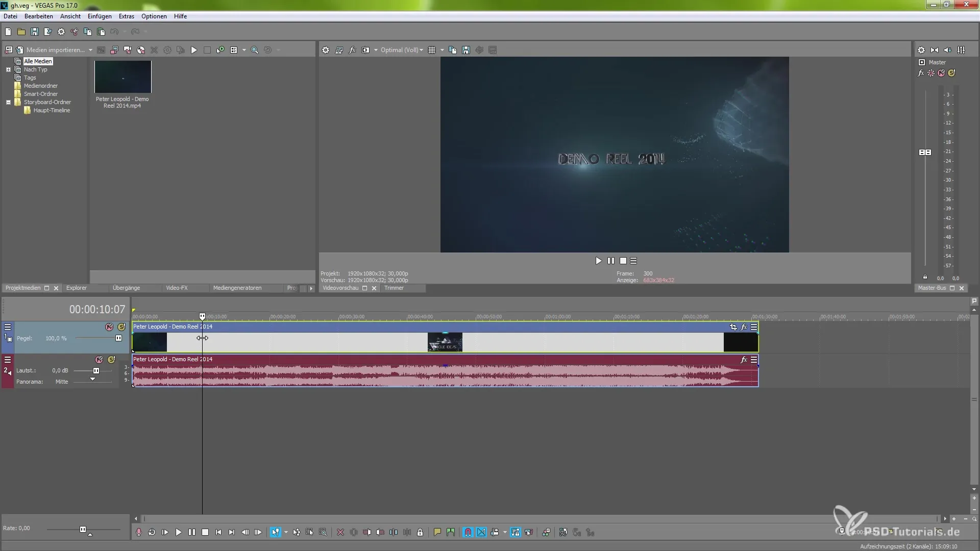Collapse the Storyboard-Ordner node

[x=8, y=102]
